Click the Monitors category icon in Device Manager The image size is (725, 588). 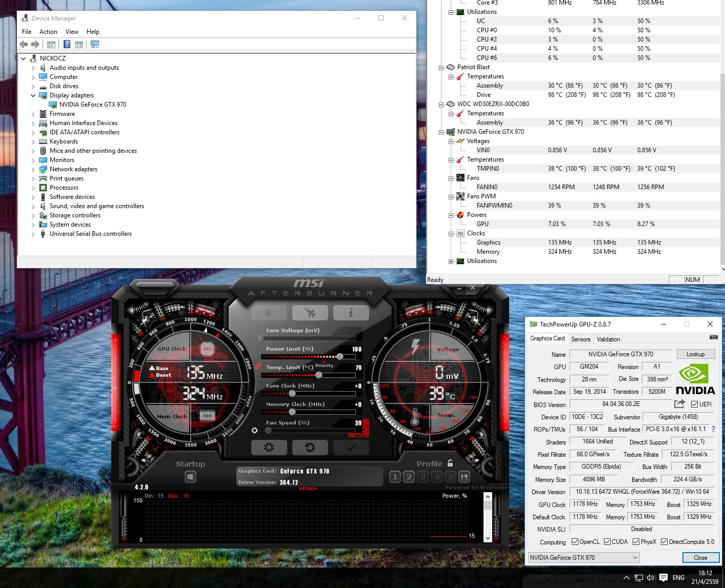43,160
